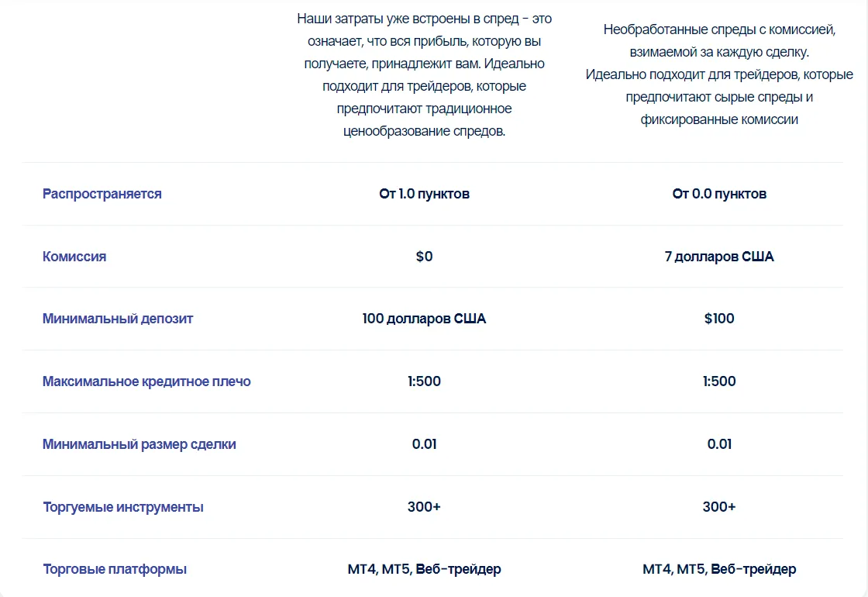Screen dimensions: 868x597
Task: Click the 'Комиссия' row label
Action: pos(74,257)
